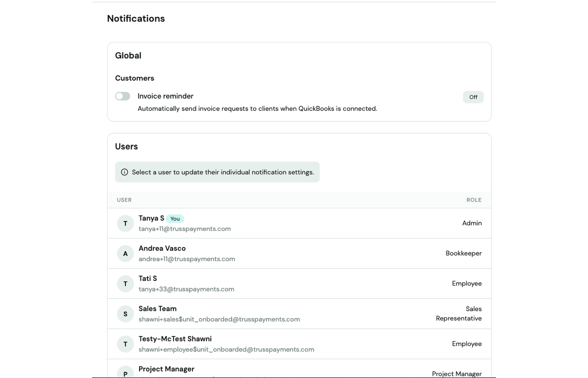Screen dimensions: 588x378
Task: Select user Andrea Vasco
Action: 299,254
